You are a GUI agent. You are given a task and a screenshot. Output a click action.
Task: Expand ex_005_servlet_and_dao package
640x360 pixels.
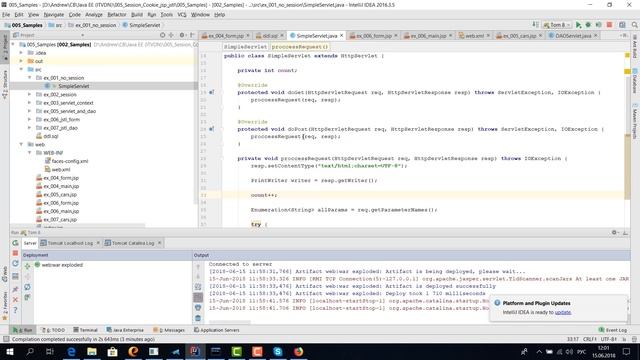click(x=29, y=111)
